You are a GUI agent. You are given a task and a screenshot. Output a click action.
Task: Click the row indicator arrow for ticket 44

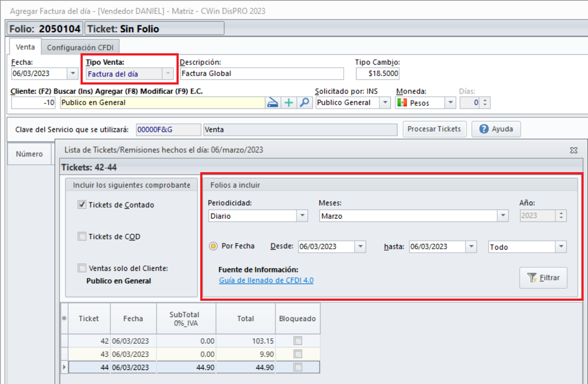pos(65,367)
